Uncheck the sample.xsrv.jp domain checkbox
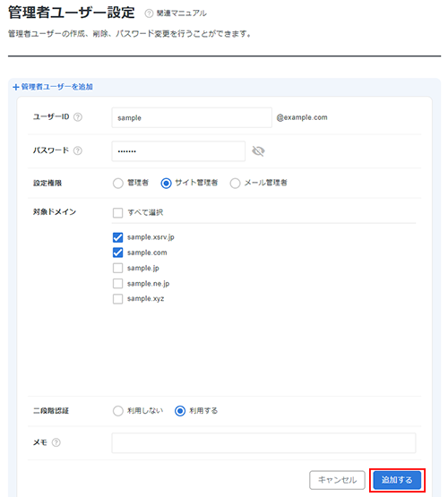Screen dimensions: 448x497 pyautogui.click(x=117, y=237)
